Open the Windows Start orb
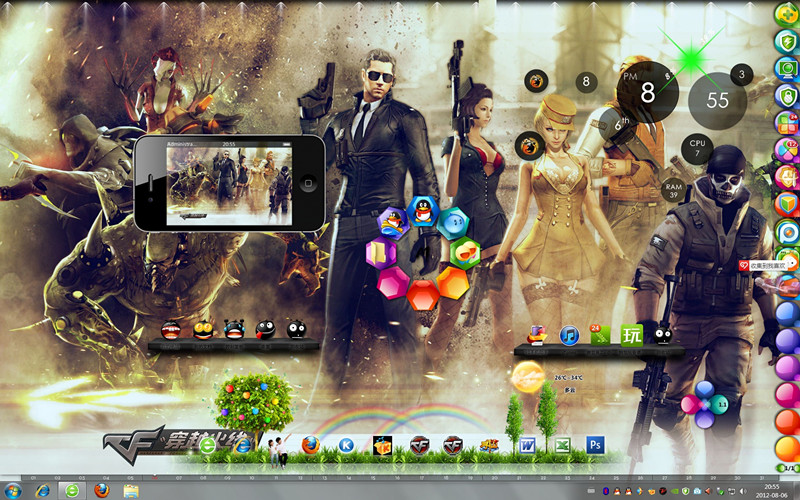The image size is (800, 500). coord(13,491)
